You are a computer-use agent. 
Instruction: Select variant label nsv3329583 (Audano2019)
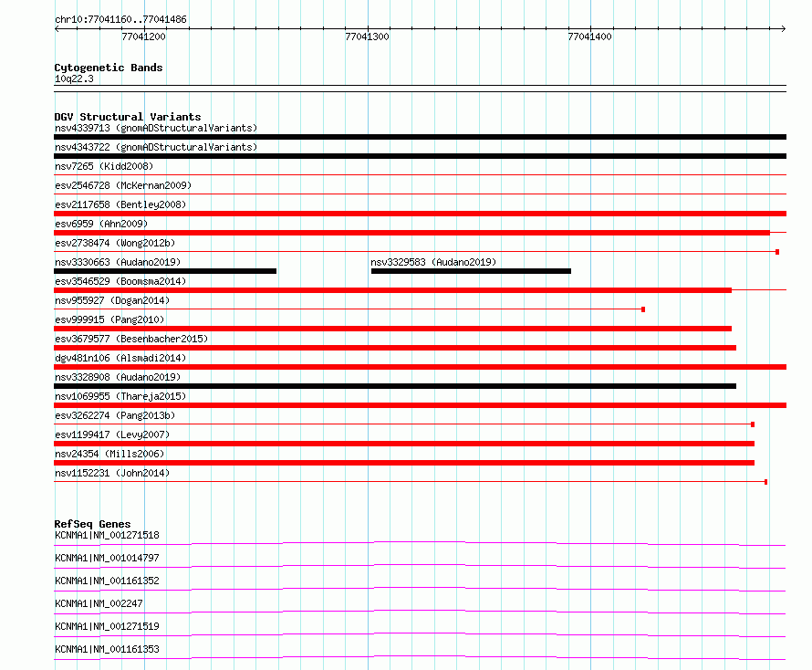(433, 262)
